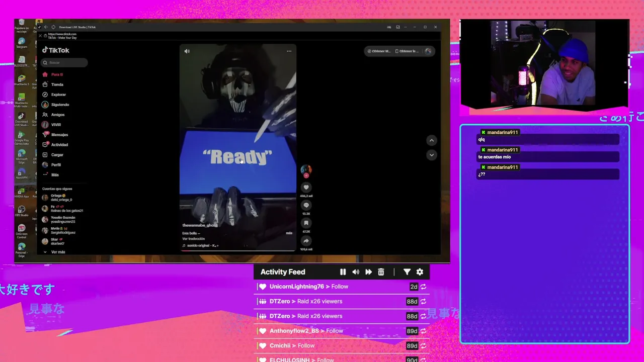
Task: Reload the TikTok window page
Action: coord(52,27)
